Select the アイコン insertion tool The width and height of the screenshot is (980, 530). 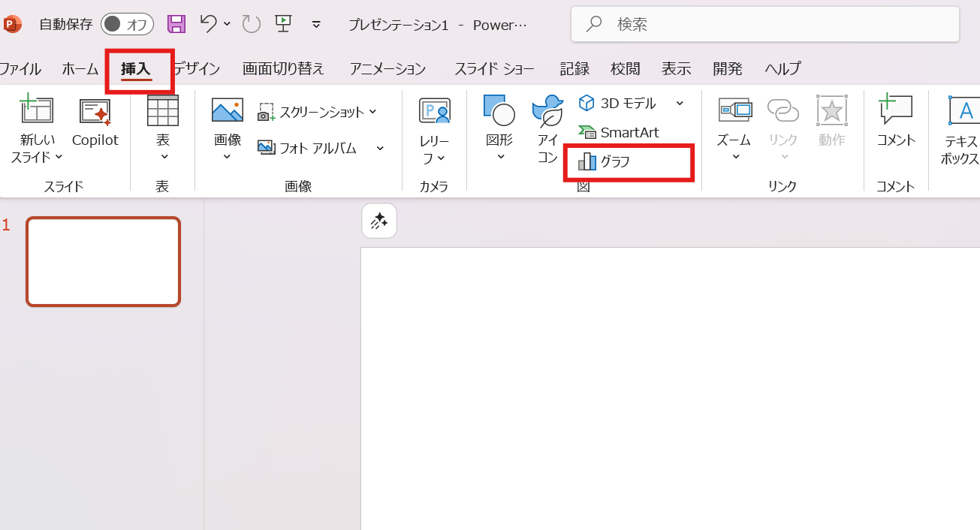click(547, 126)
